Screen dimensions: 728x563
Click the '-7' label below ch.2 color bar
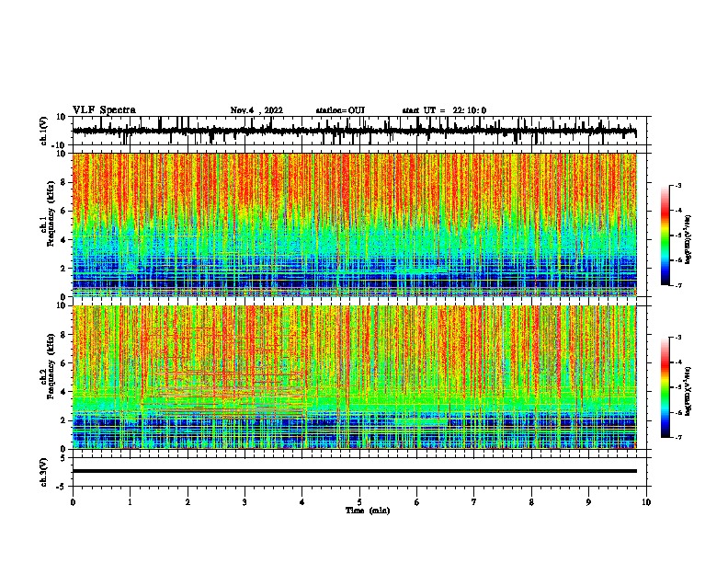click(678, 437)
